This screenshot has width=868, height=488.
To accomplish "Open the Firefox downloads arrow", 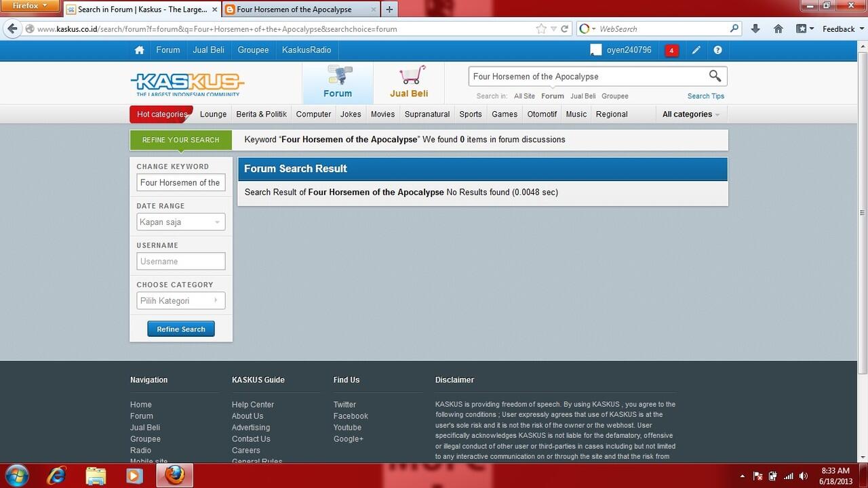I will [x=755, y=29].
